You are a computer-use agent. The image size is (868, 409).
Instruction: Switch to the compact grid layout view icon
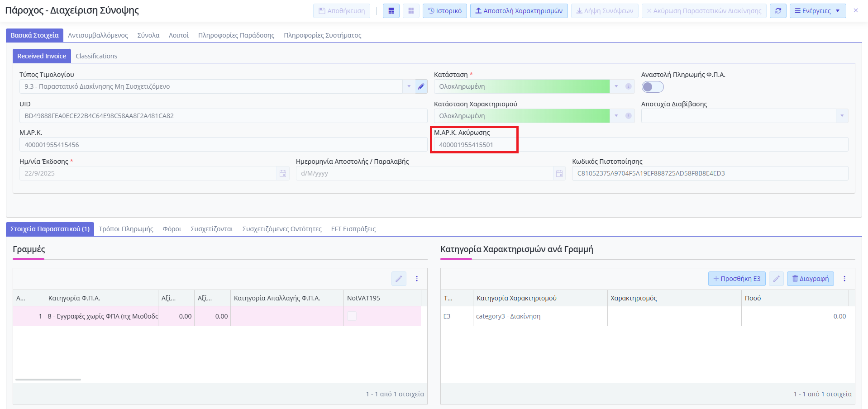(x=411, y=11)
